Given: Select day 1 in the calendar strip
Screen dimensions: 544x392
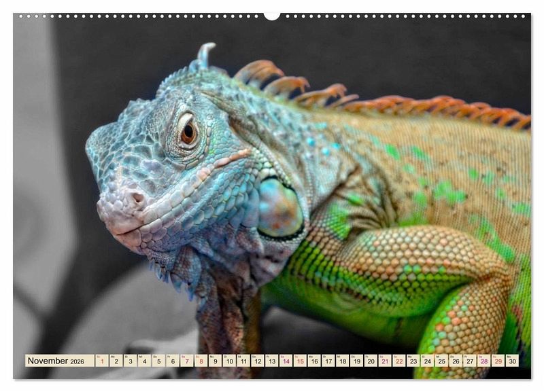Looking at the screenshot, I should (x=102, y=361).
